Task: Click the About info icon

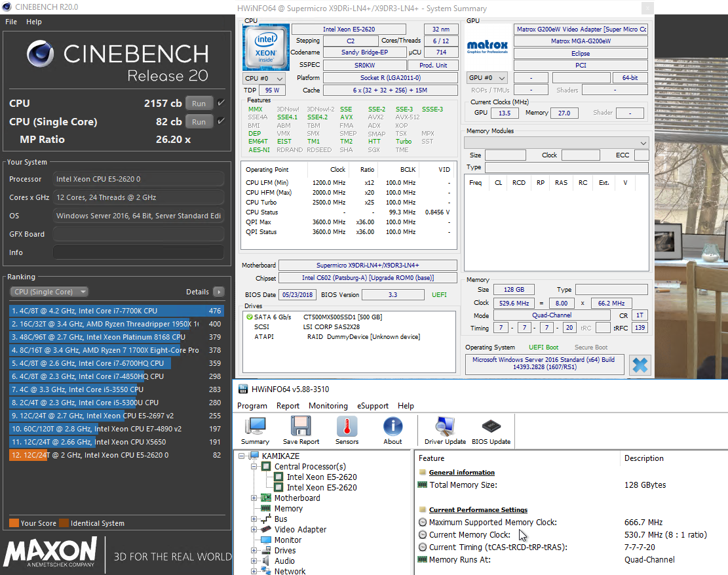Action: tap(393, 430)
